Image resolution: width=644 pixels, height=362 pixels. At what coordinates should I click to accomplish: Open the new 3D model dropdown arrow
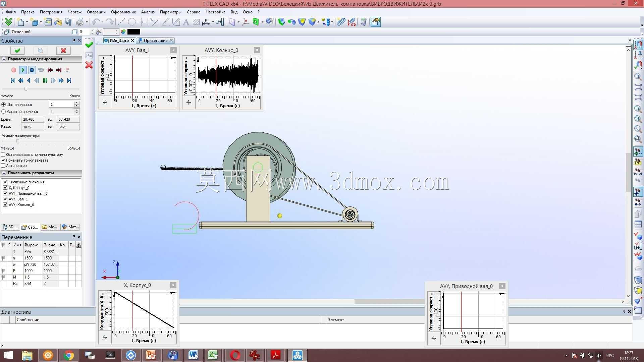pos(41,22)
